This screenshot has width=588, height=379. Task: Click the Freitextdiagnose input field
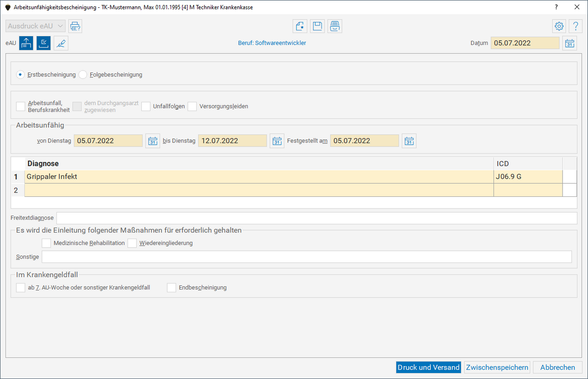click(317, 218)
